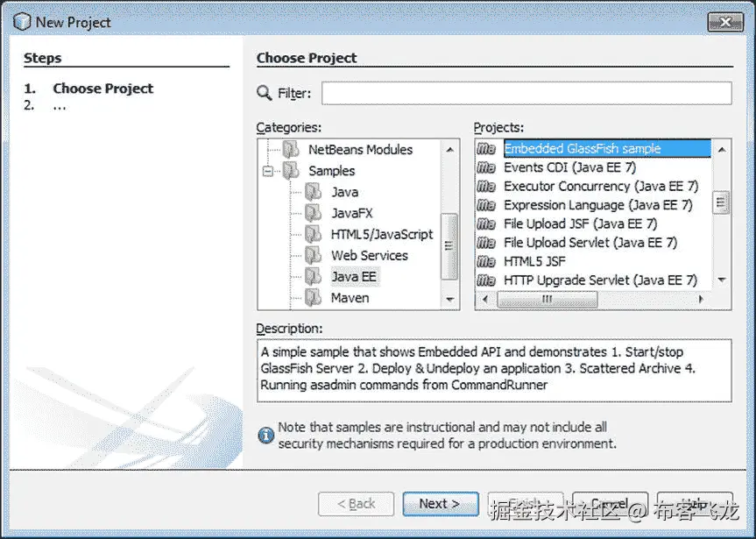Click icon beside HTML5 JSF project

pyautogui.click(x=486, y=261)
